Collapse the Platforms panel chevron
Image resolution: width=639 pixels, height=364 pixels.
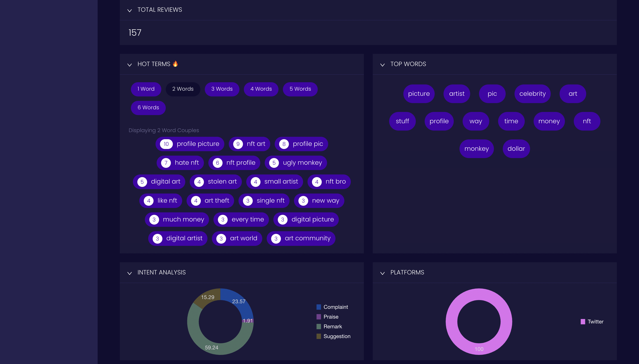click(x=382, y=273)
